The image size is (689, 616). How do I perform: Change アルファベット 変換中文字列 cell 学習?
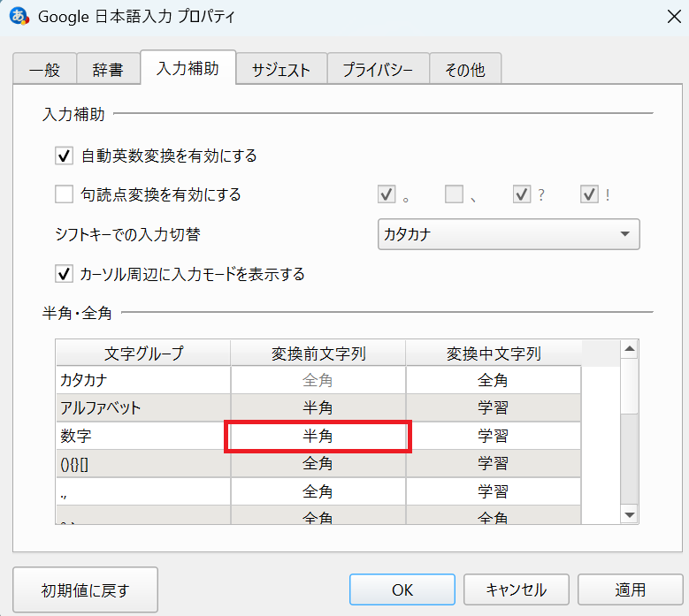(494, 408)
